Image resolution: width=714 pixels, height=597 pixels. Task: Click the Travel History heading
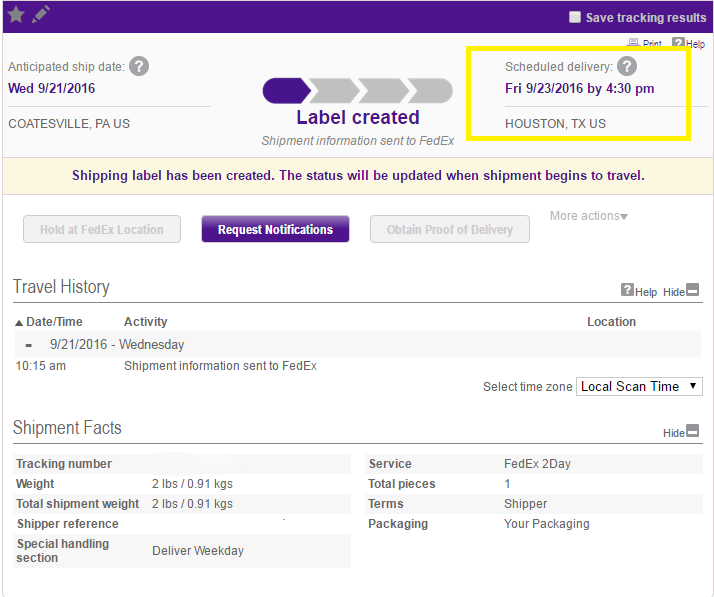point(61,287)
